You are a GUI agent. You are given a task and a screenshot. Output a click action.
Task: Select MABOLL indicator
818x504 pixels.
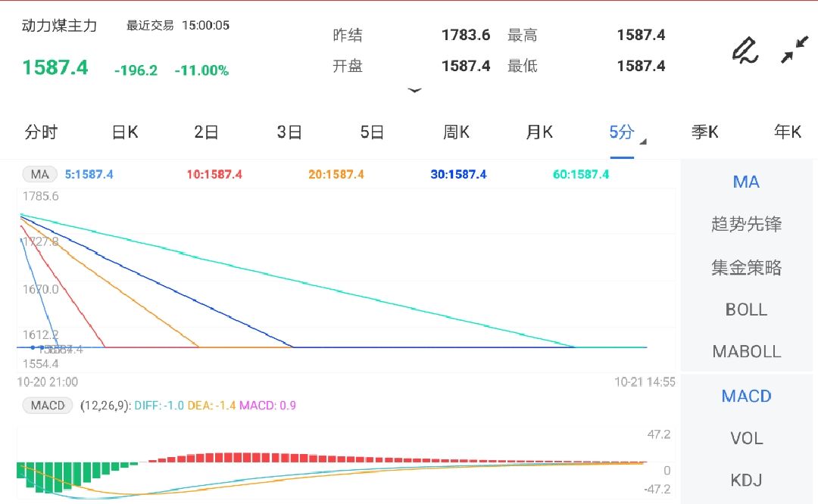click(x=746, y=352)
